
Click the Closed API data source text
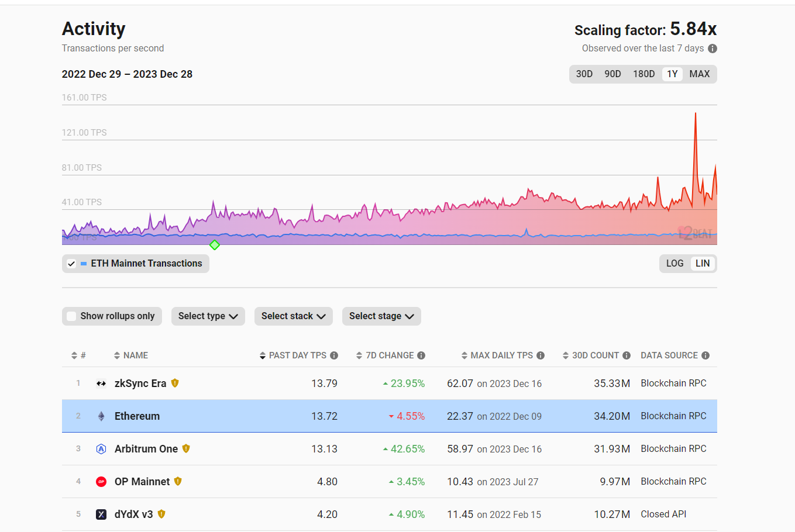pos(663,514)
